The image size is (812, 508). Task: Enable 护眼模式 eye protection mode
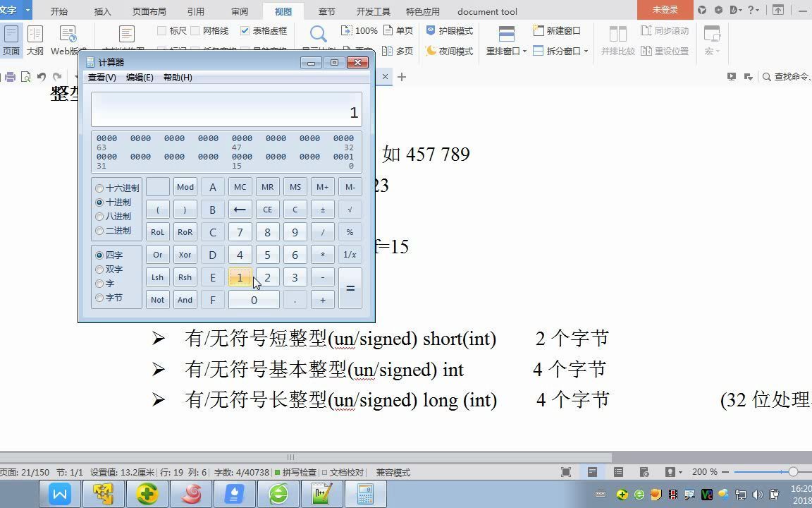pyautogui.click(x=450, y=30)
